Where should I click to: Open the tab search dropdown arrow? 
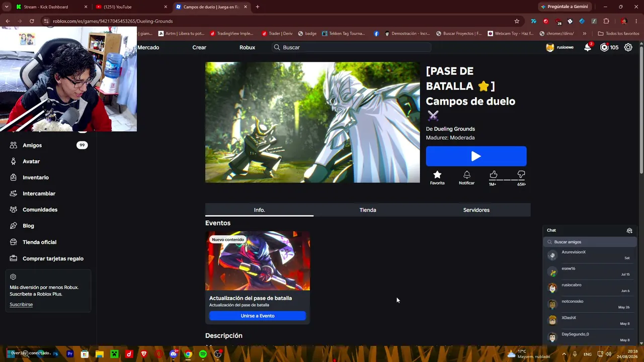click(7, 7)
